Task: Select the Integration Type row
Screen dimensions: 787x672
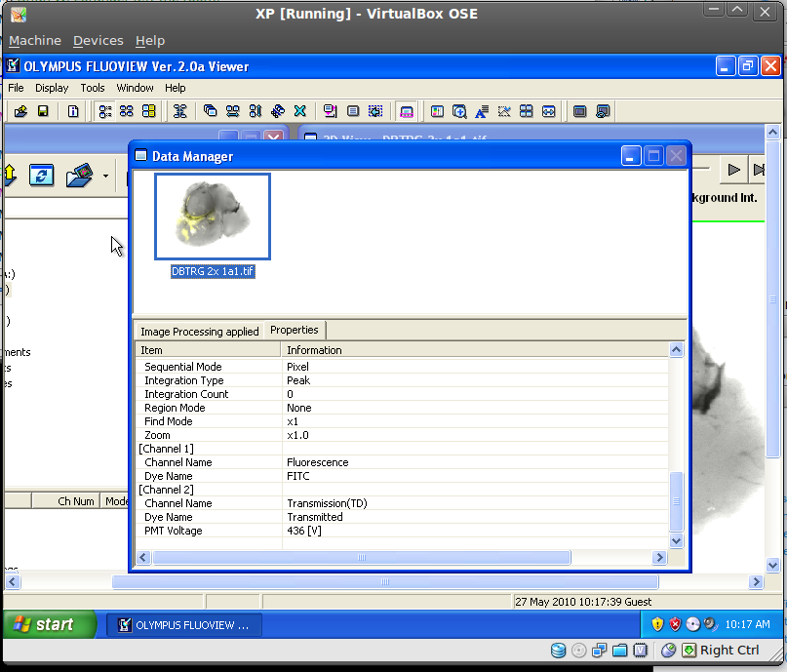Action: tap(402, 380)
